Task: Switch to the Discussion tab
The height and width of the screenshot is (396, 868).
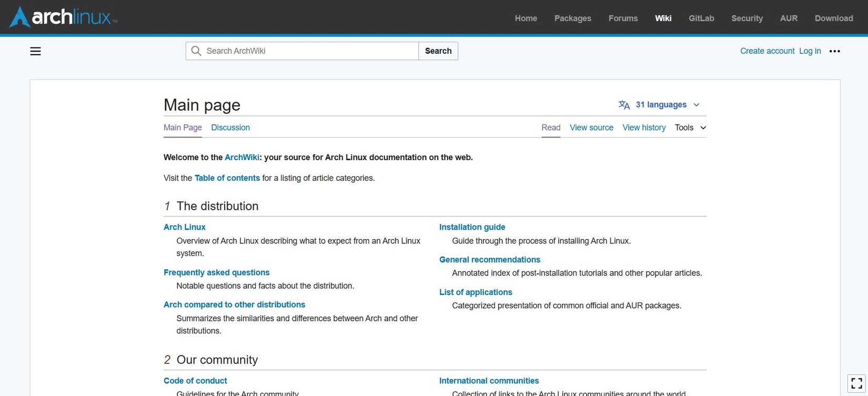Action: pos(230,127)
